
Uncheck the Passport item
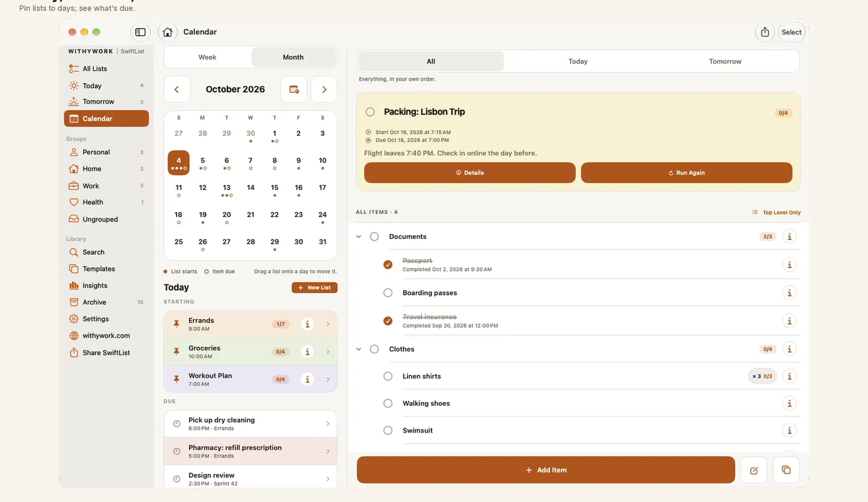click(388, 265)
